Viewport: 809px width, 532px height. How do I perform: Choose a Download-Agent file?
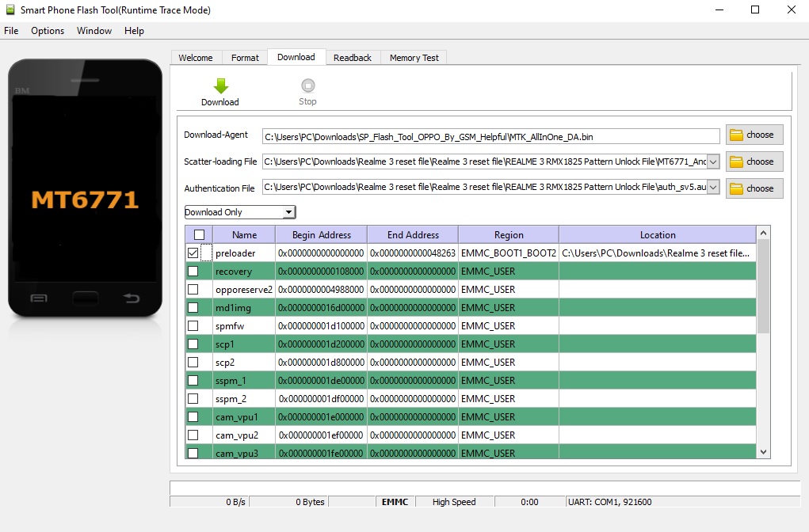point(754,135)
